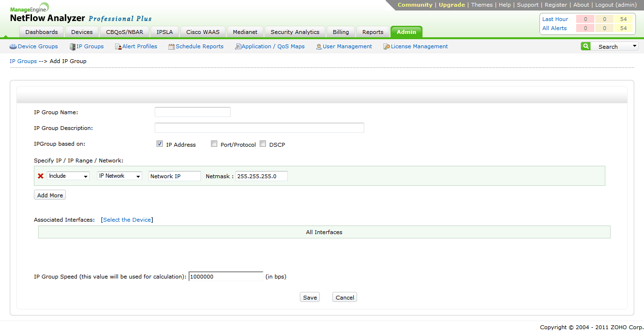This screenshot has width=644, height=333.
Task: Click Last Hour yellow count 54
Action: [x=623, y=19]
